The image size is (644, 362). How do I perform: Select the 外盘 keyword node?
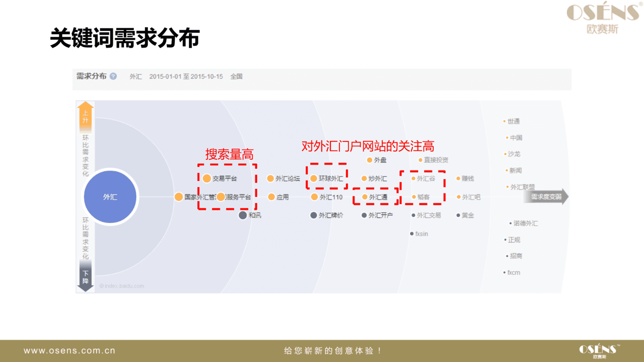pos(377,160)
